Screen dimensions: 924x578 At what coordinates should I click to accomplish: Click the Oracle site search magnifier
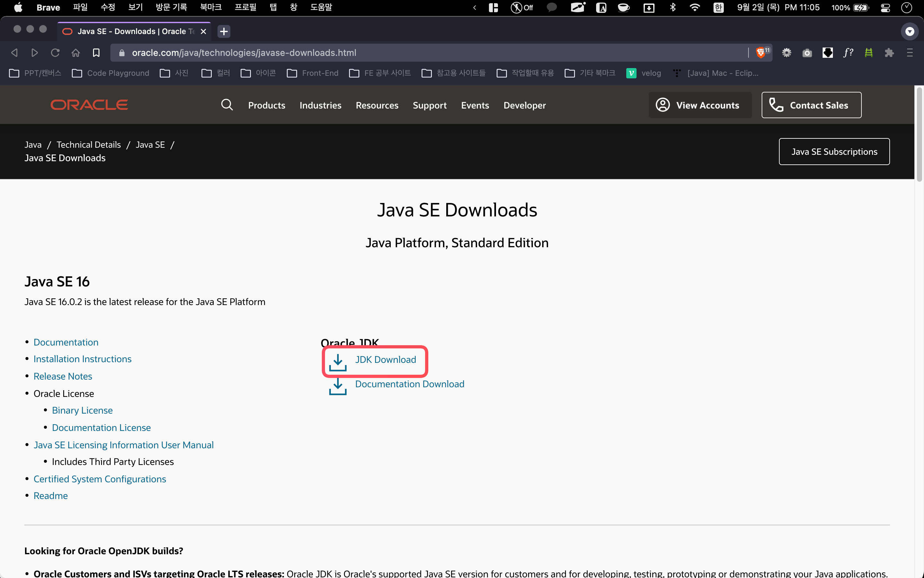point(227,105)
